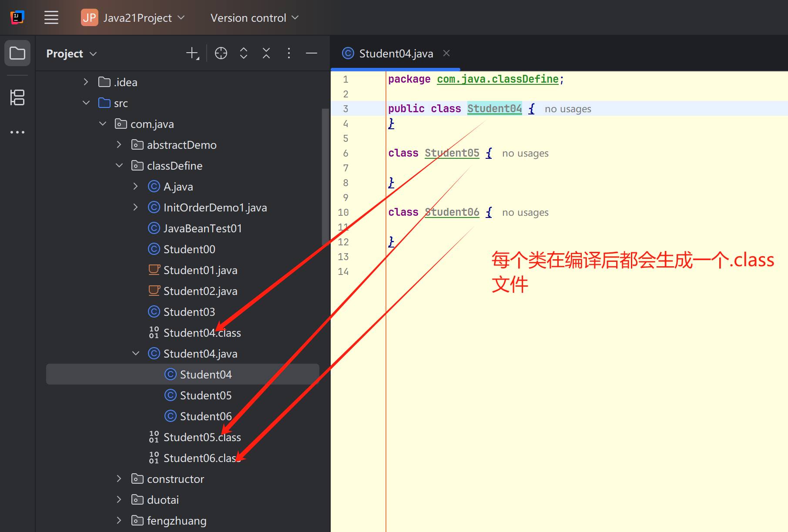The width and height of the screenshot is (788, 532).
Task: Collapse the src folder
Action: pos(86,103)
